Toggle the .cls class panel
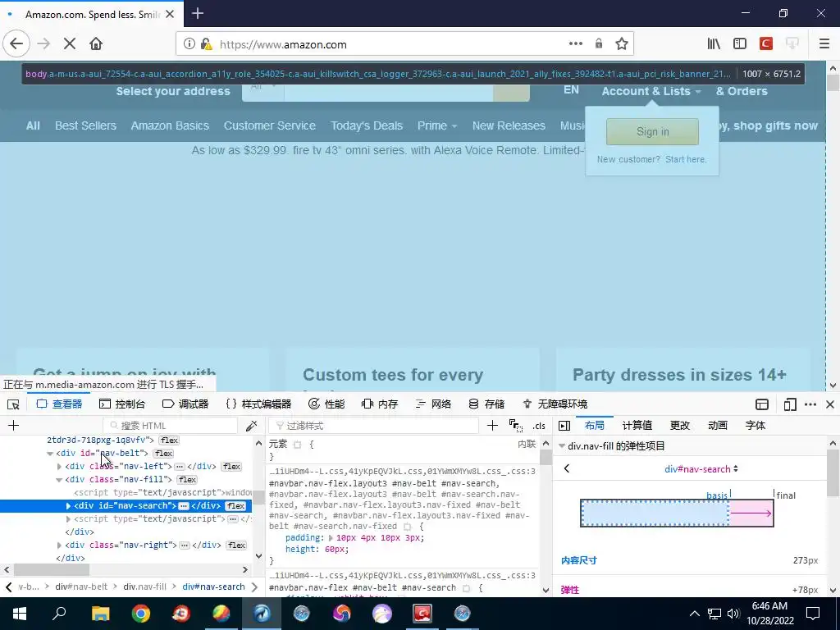 click(x=539, y=426)
